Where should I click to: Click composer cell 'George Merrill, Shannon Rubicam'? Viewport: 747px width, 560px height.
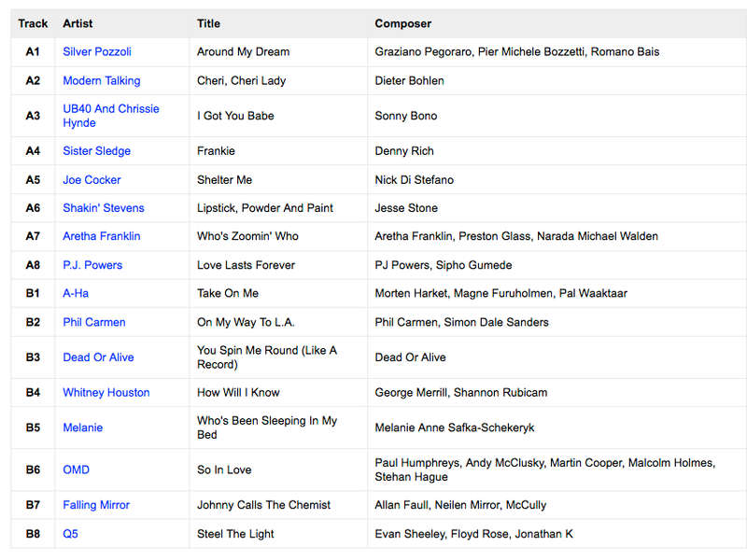[x=461, y=393]
